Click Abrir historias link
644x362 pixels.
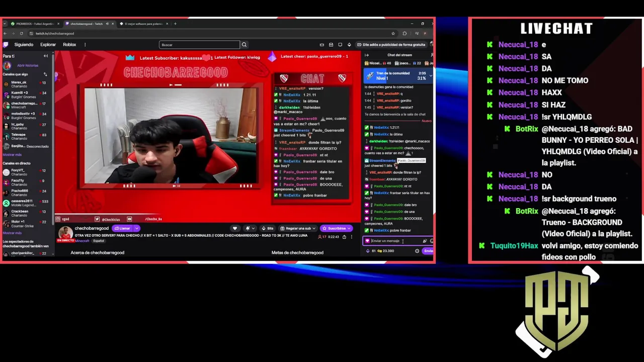tap(27, 65)
